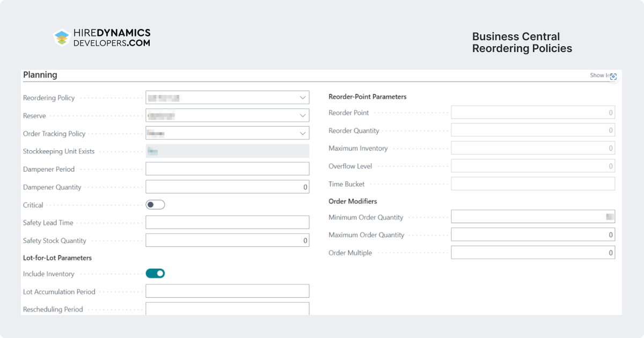The height and width of the screenshot is (338, 644).
Task: Click the Overflow Level field
Action: [533, 166]
